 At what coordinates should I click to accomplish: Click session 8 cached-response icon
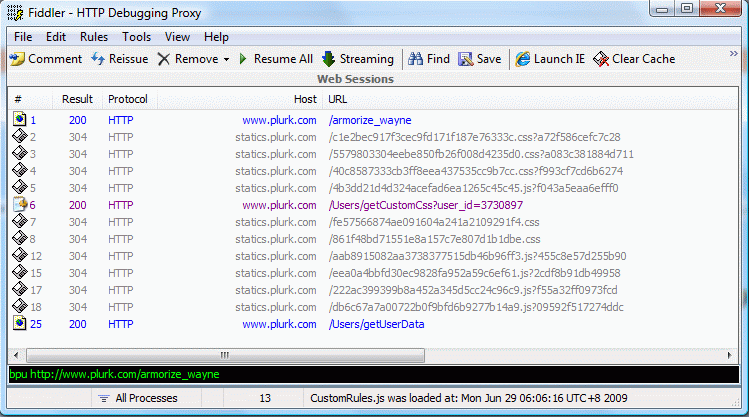(20, 238)
